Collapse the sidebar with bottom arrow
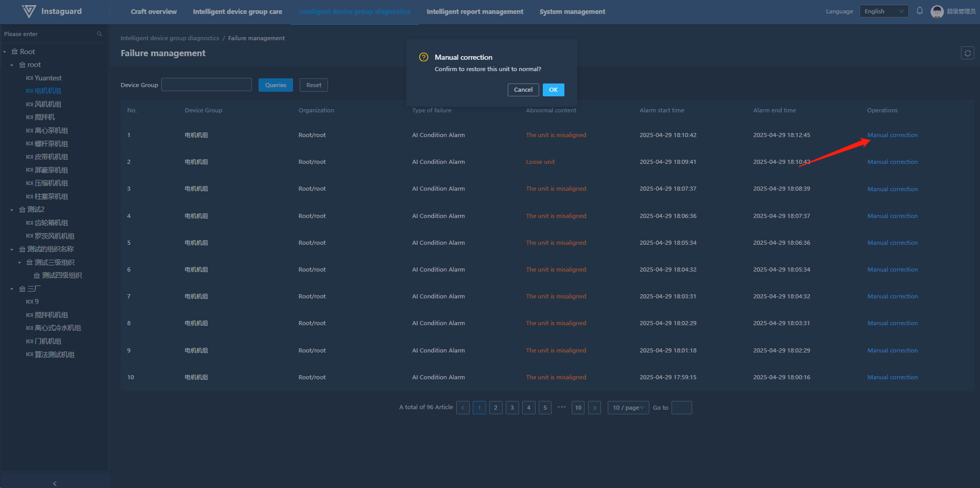 click(x=55, y=483)
